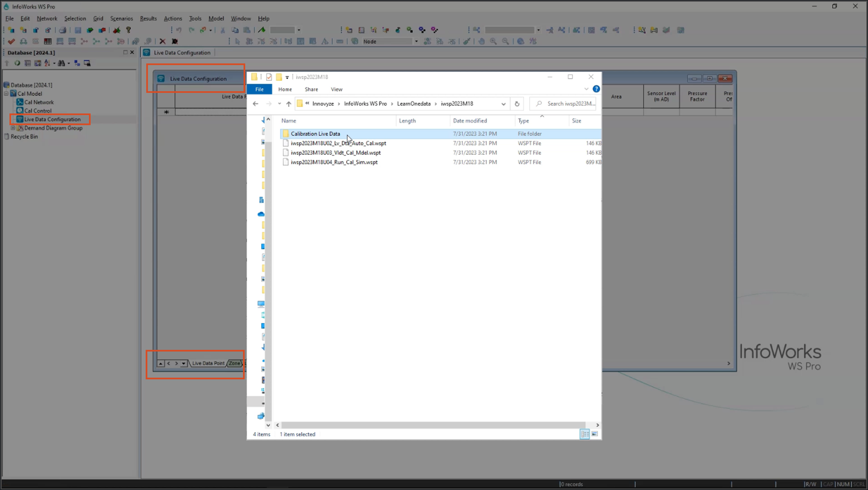The width and height of the screenshot is (868, 490).
Task: Select Cal Network in database tree
Action: (x=39, y=102)
